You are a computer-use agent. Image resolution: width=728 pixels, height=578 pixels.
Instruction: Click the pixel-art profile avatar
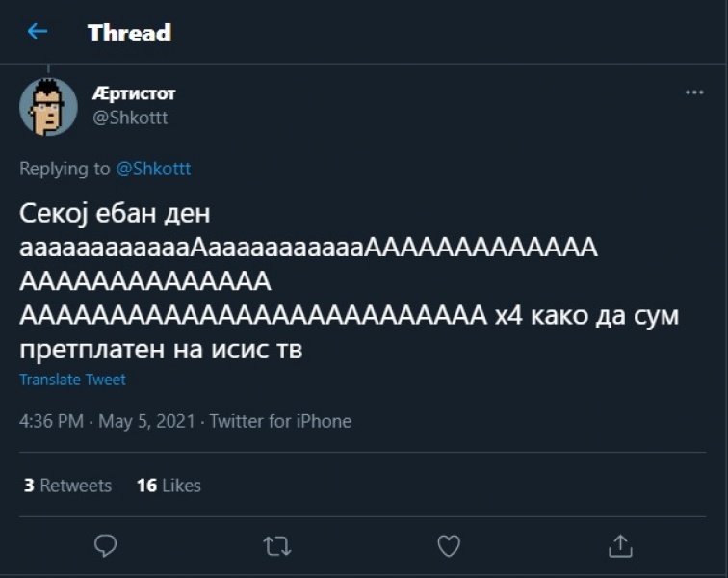[x=48, y=106]
